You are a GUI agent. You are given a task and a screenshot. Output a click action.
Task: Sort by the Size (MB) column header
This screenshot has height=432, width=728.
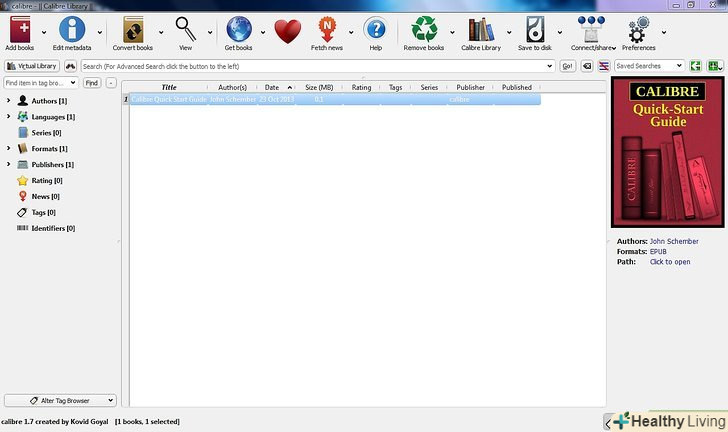(319, 87)
